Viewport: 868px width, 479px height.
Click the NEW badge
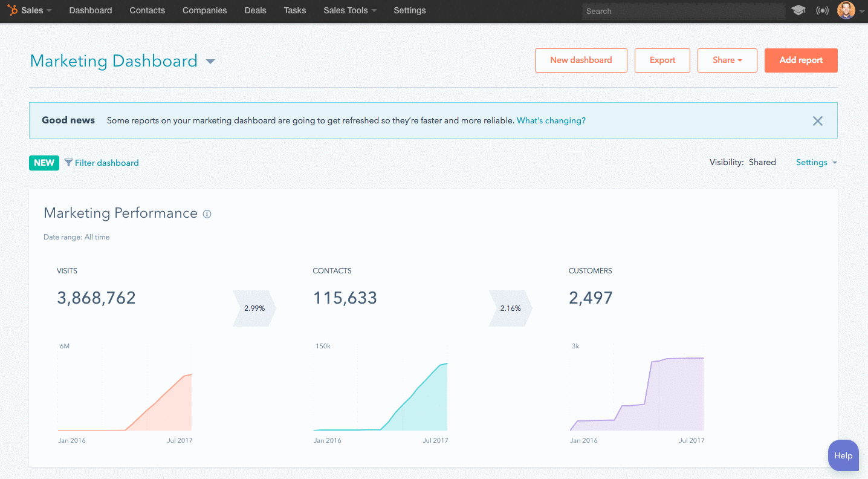[x=44, y=163]
